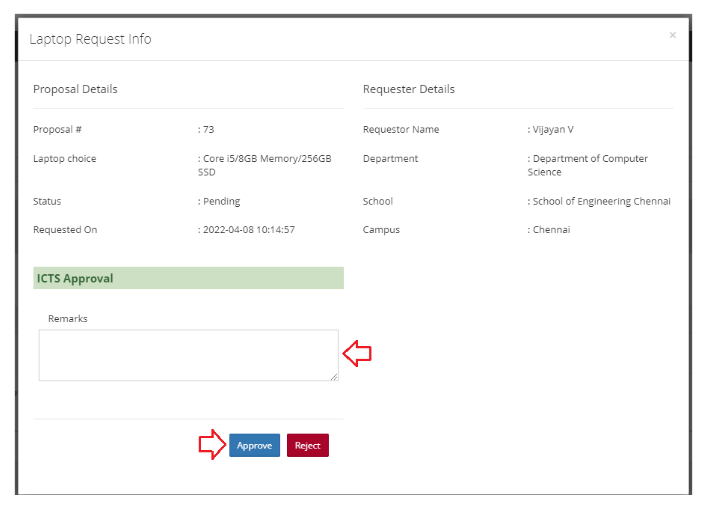Click the Approve button
Image resolution: width=709 pixels, height=515 pixels.
254,446
